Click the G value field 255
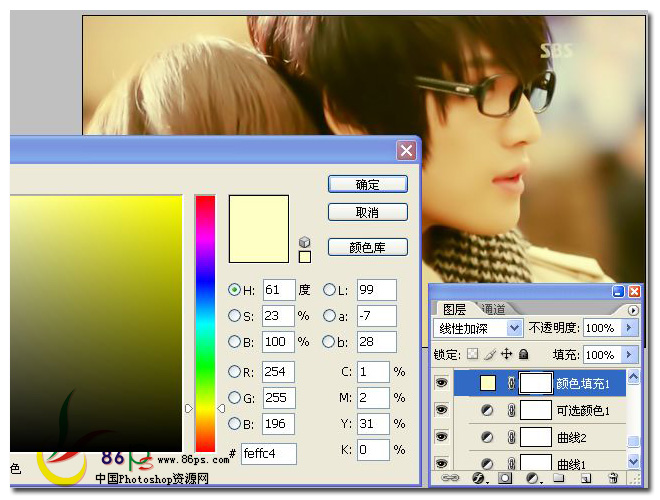This screenshot has width=660, height=500. click(279, 397)
